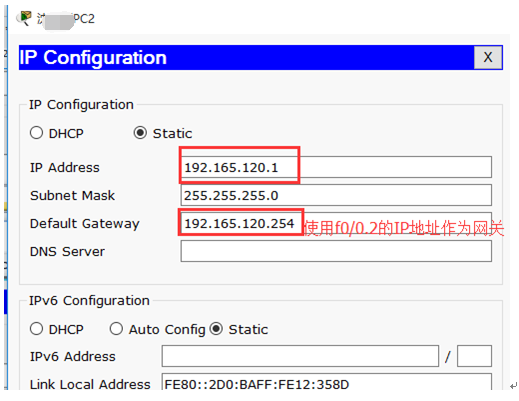Select the Auto Config radio button
Screen dimensions: 519x401
(x=116, y=329)
